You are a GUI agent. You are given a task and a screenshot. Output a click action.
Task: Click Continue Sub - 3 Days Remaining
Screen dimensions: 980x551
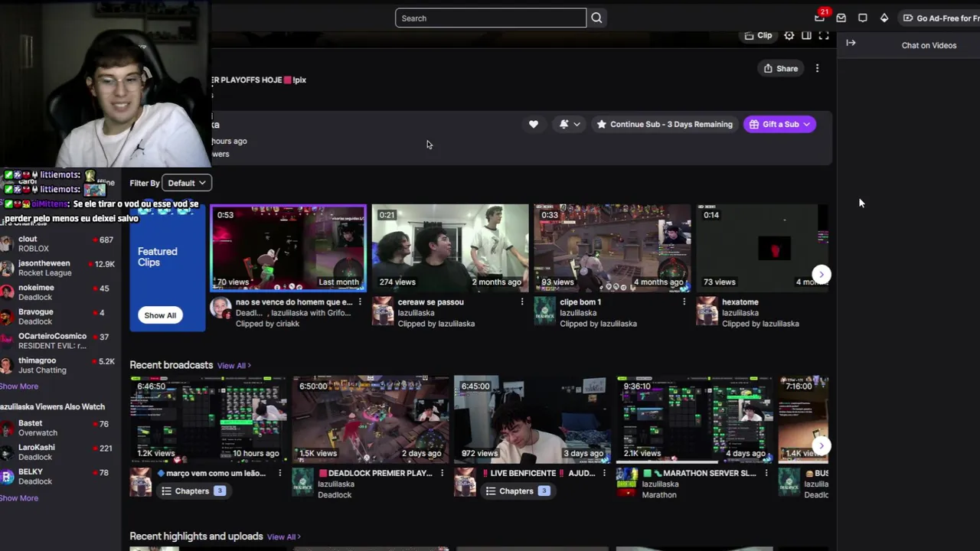664,124
